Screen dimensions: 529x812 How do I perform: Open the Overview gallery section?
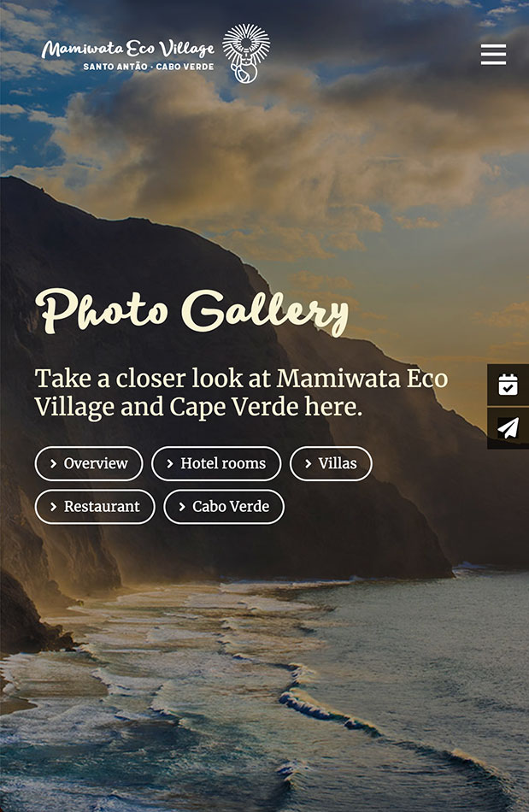point(89,463)
